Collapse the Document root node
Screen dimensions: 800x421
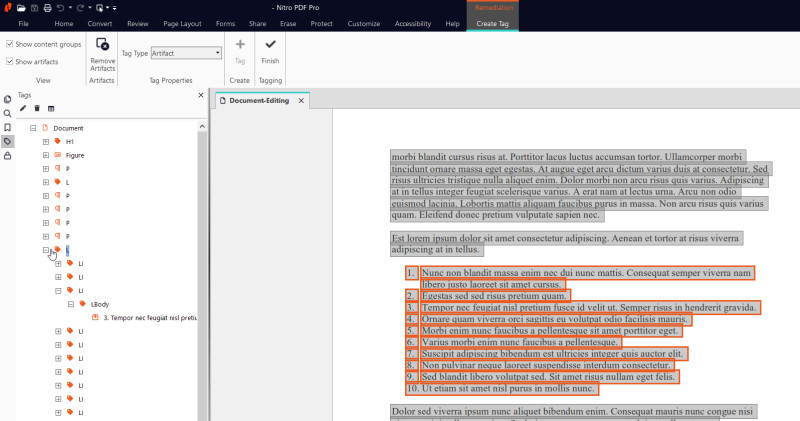[x=33, y=128]
